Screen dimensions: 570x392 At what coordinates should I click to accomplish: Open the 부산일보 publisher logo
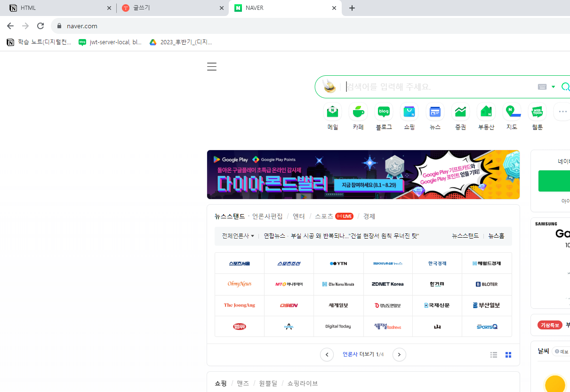(x=487, y=305)
